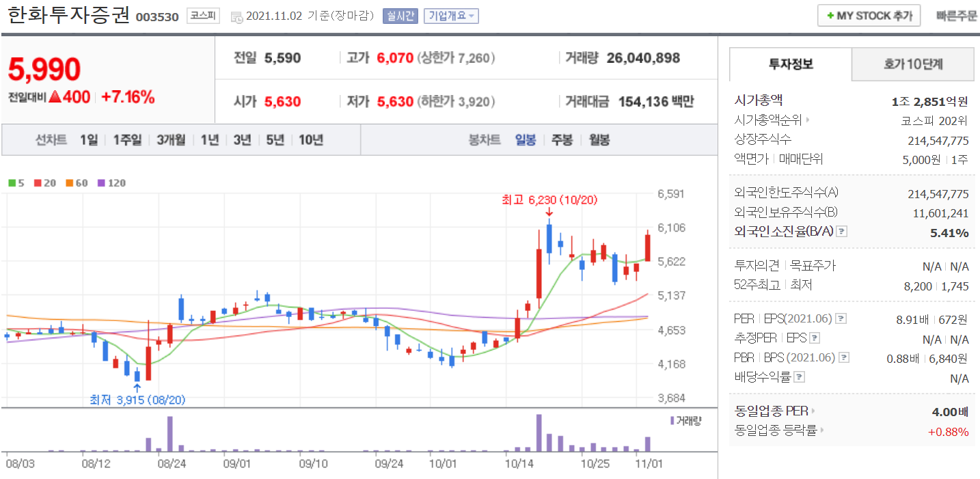Click the purple 120-day moving average legend marker
Image resolution: width=980 pixels, height=479 pixels.
point(103,183)
